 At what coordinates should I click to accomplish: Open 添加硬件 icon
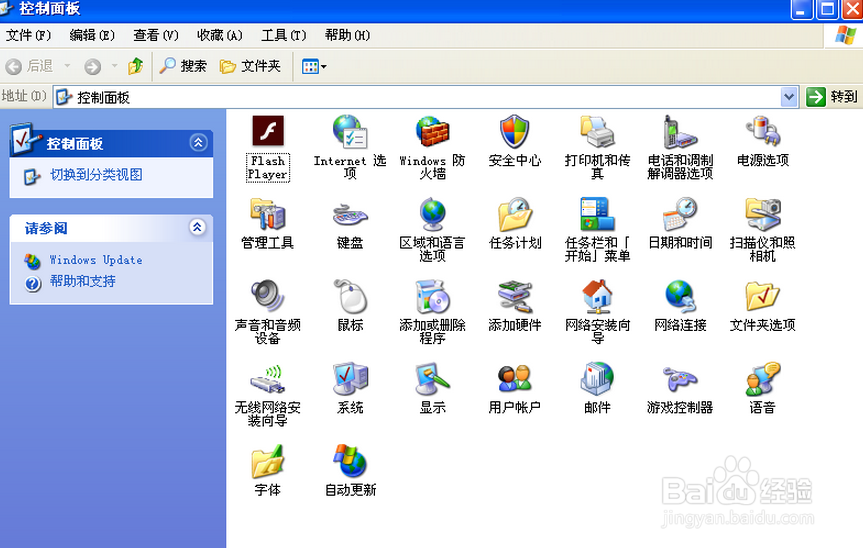point(515,297)
